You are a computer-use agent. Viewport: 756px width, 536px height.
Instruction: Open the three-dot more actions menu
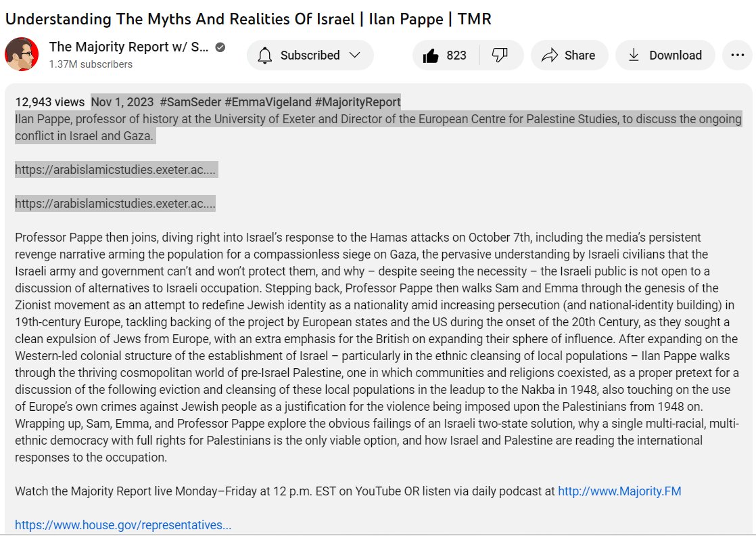(x=737, y=55)
